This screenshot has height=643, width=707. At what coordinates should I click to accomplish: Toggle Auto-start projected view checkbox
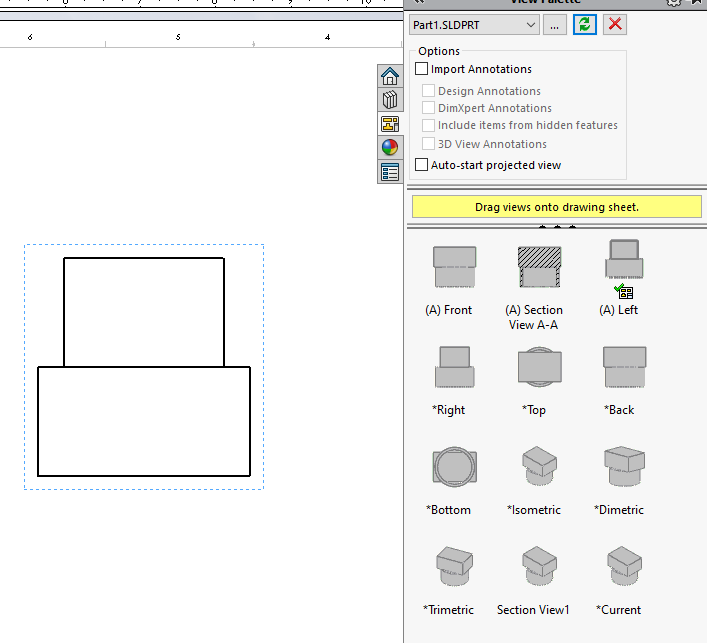point(422,165)
